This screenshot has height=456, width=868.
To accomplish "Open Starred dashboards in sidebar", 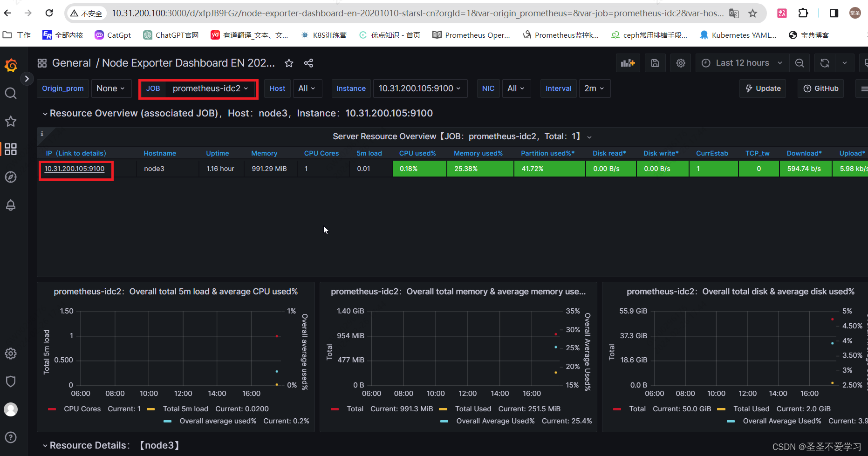I will [11, 122].
